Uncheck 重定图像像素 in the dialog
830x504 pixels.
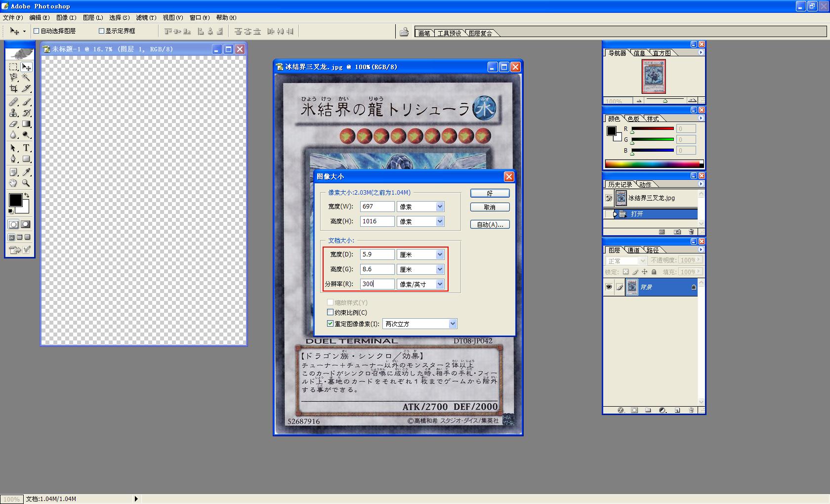tap(330, 324)
